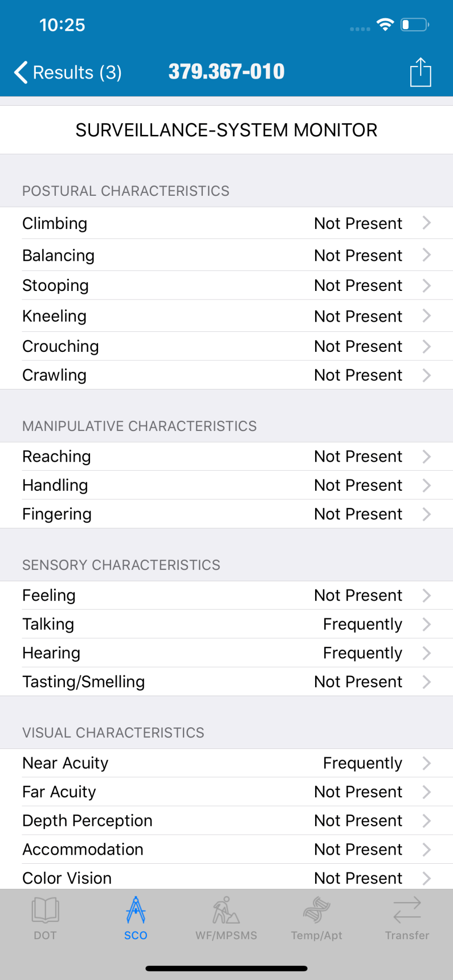Tap the back arrow chevron icon
453x980 pixels.
[21, 72]
